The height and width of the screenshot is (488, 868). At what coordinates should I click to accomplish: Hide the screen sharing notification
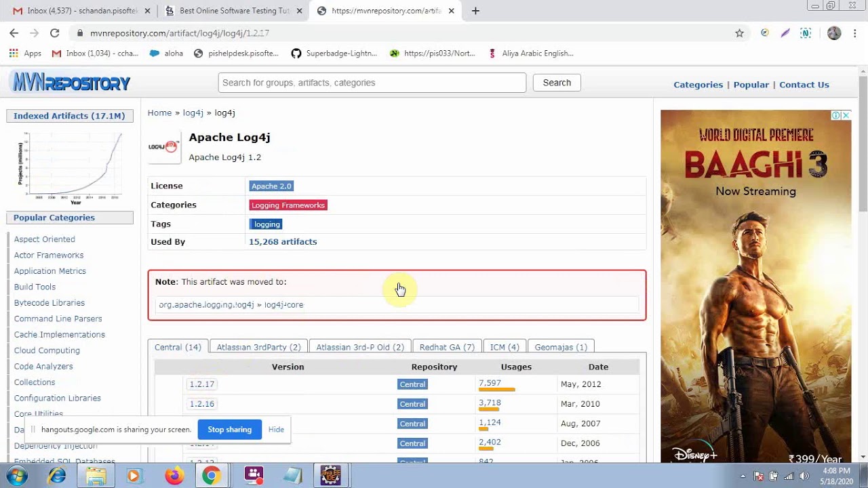tap(276, 430)
